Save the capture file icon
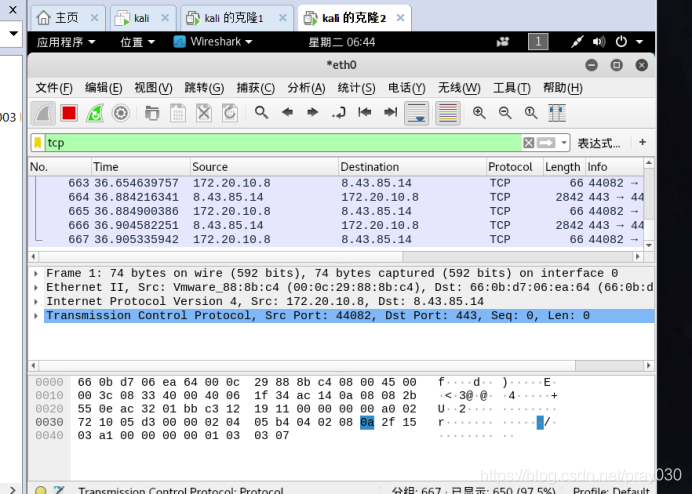Image resolution: width=692 pixels, height=494 pixels. pos(178,113)
